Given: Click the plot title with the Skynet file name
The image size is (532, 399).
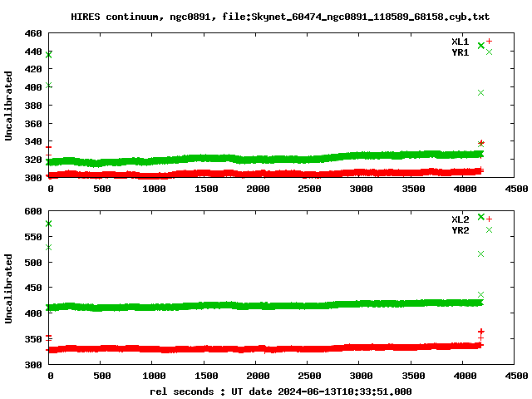Looking at the screenshot, I should click(x=280, y=17).
